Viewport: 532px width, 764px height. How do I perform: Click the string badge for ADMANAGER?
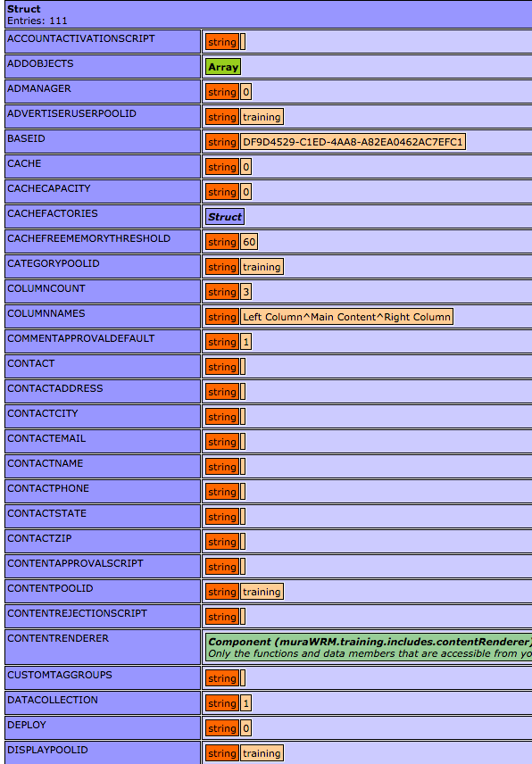point(222,92)
